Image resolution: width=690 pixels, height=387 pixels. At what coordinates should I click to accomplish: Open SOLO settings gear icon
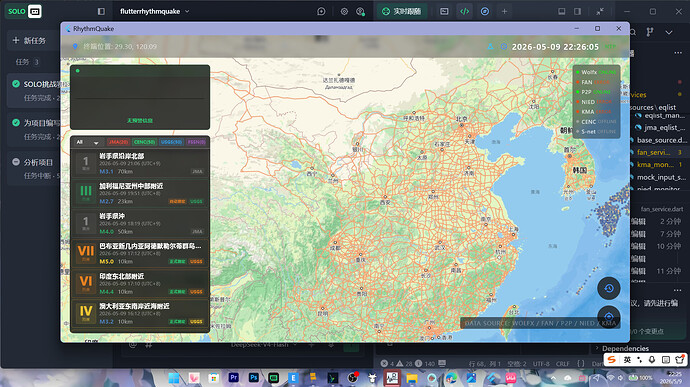pyautogui.click(x=344, y=11)
